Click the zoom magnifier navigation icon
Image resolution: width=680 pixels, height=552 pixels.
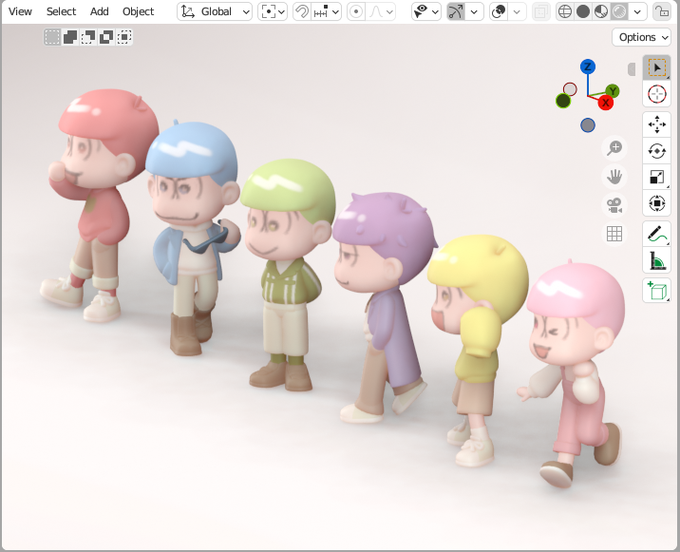point(614,148)
